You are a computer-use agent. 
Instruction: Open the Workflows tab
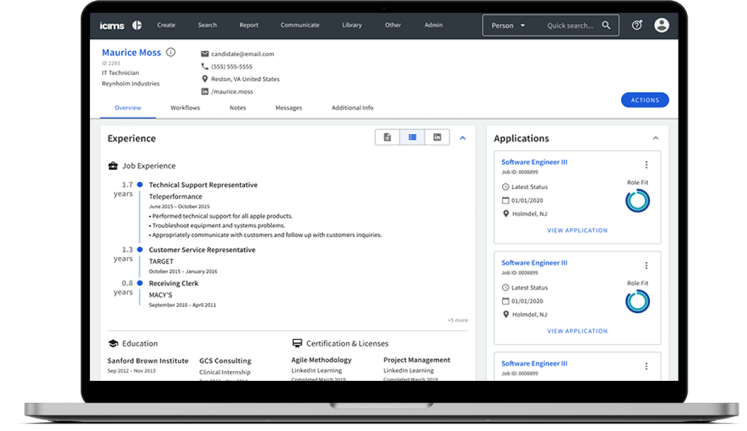tap(185, 107)
